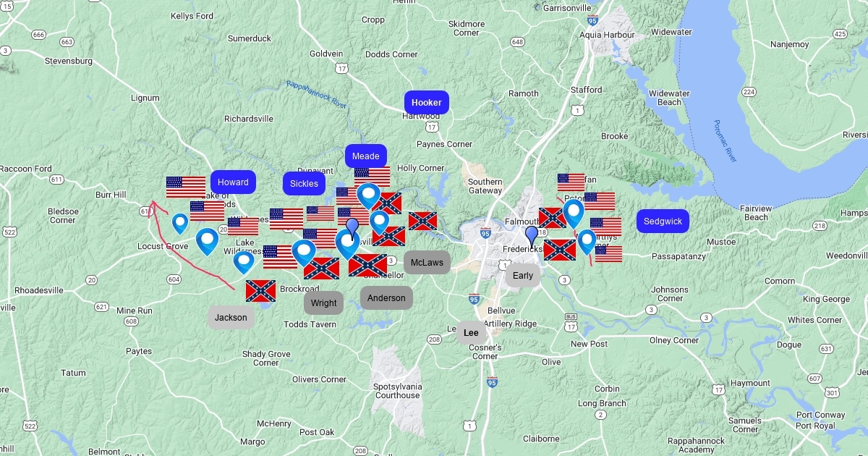Click the small blue pin above Locust Grove
The image size is (868, 456).
(x=180, y=223)
